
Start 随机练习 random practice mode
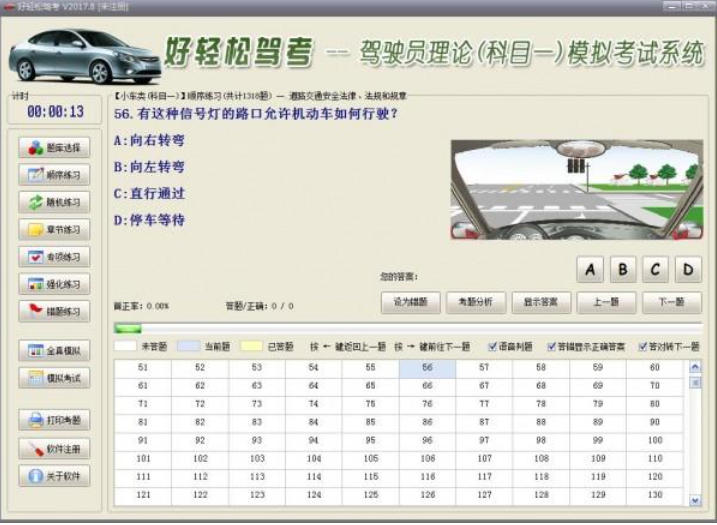pyautogui.click(x=54, y=202)
